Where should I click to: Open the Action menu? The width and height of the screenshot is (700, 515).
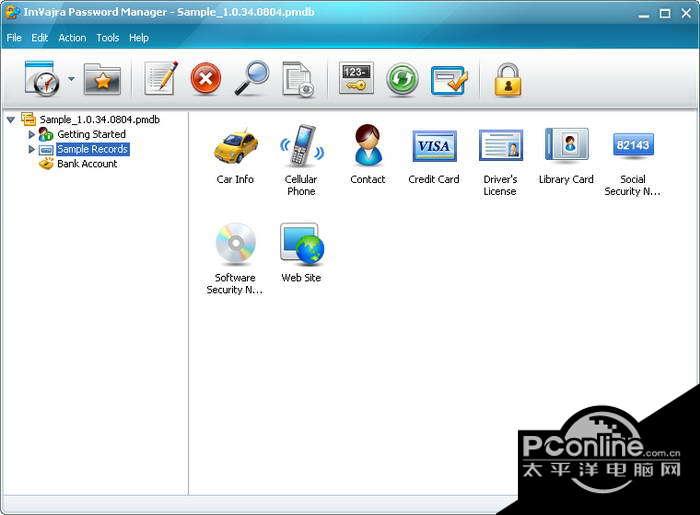[x=72, y=38]
